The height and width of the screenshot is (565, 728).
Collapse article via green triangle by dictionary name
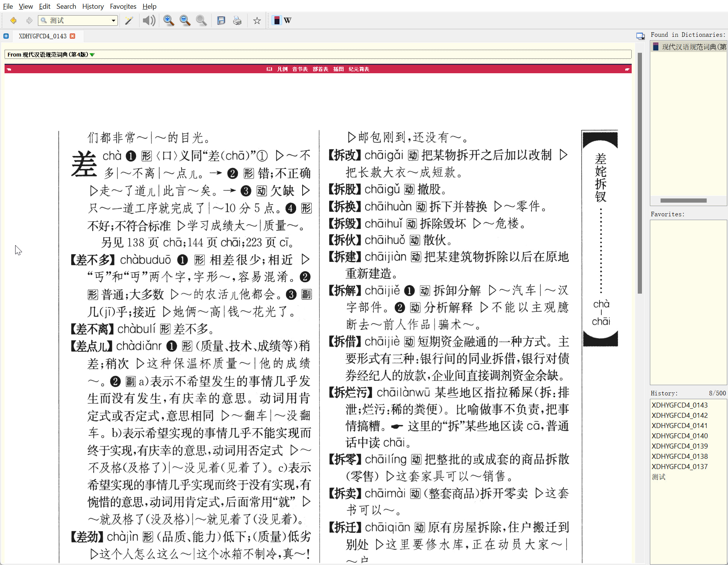pos(92,55)
